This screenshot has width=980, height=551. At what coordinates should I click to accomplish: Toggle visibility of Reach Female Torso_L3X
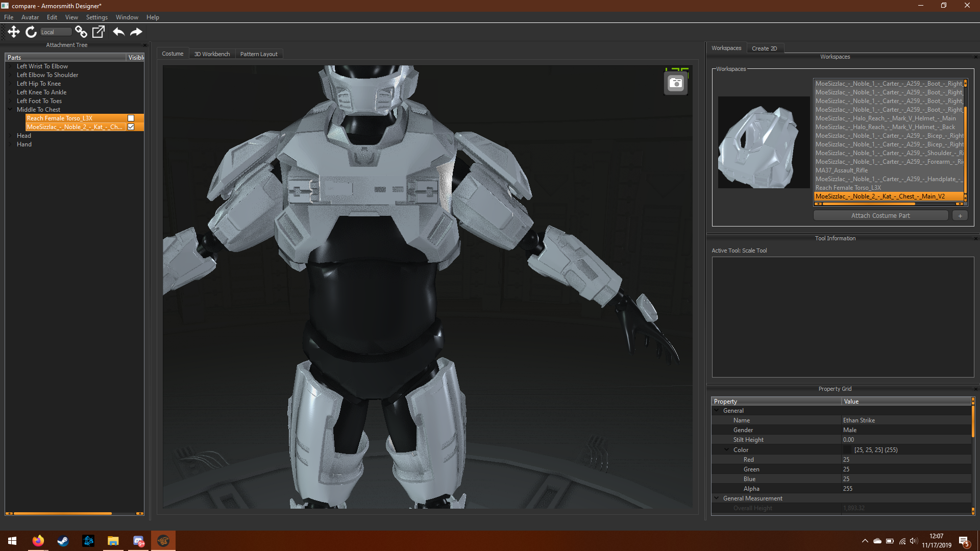(x=131, y=118)
